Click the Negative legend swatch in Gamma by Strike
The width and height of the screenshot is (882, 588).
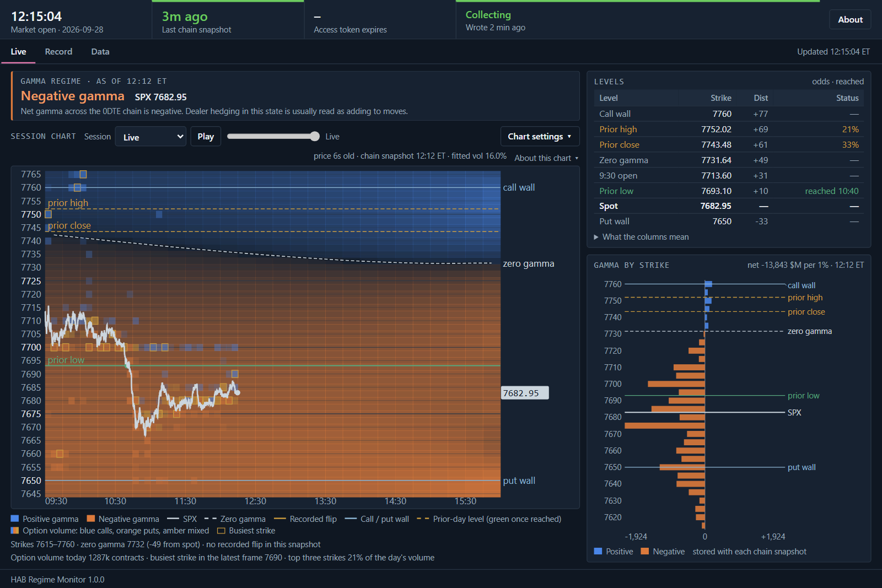click(x=645, y=551)
